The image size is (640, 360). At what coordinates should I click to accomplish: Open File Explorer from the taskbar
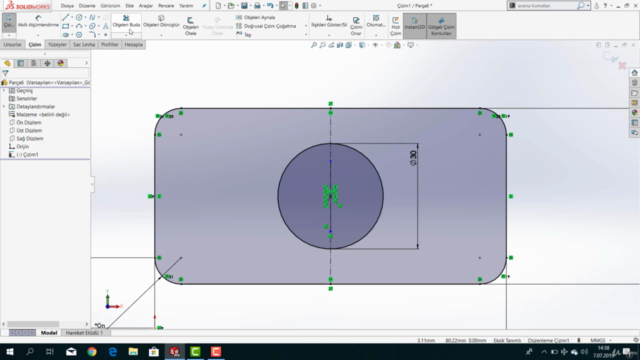coord(133,351)
